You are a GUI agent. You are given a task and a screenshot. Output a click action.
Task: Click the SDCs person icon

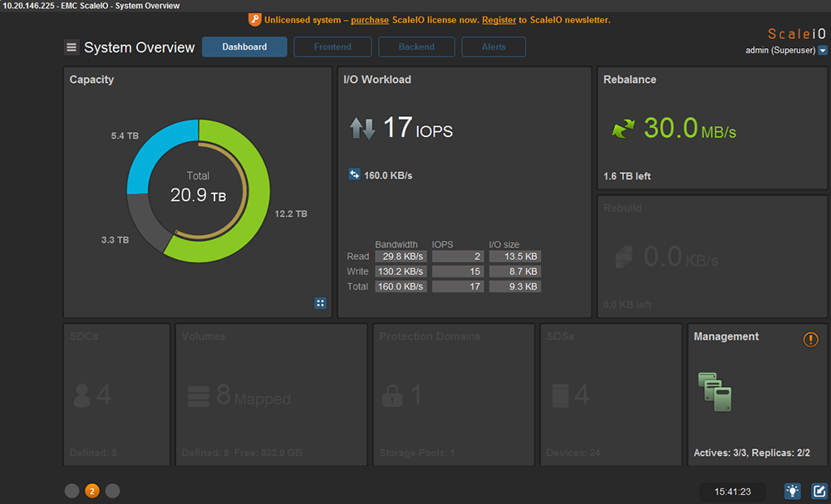click(x=81, y=395)
